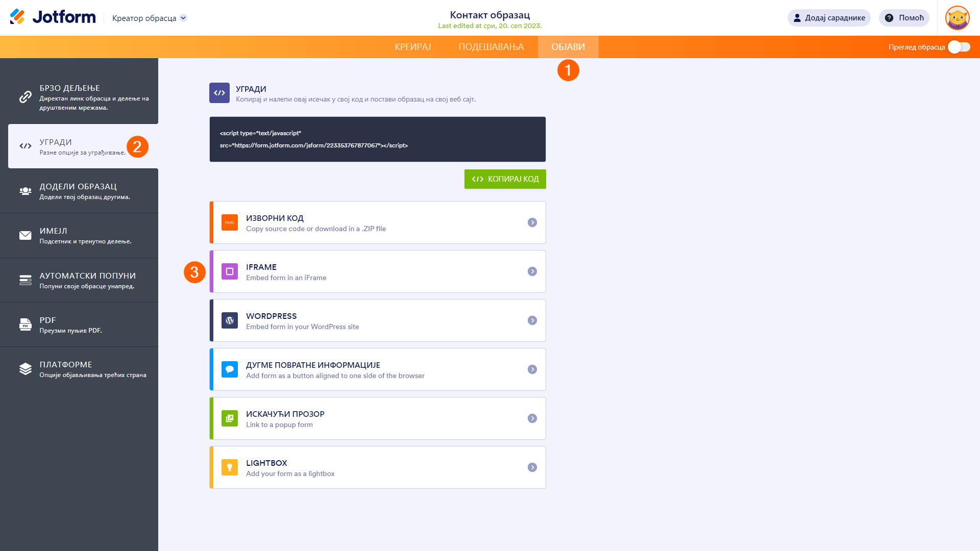The image size is (980, 551).
Task: Switch to the КРЕИРАЈ tab
Action: click(x=412, y=47)
